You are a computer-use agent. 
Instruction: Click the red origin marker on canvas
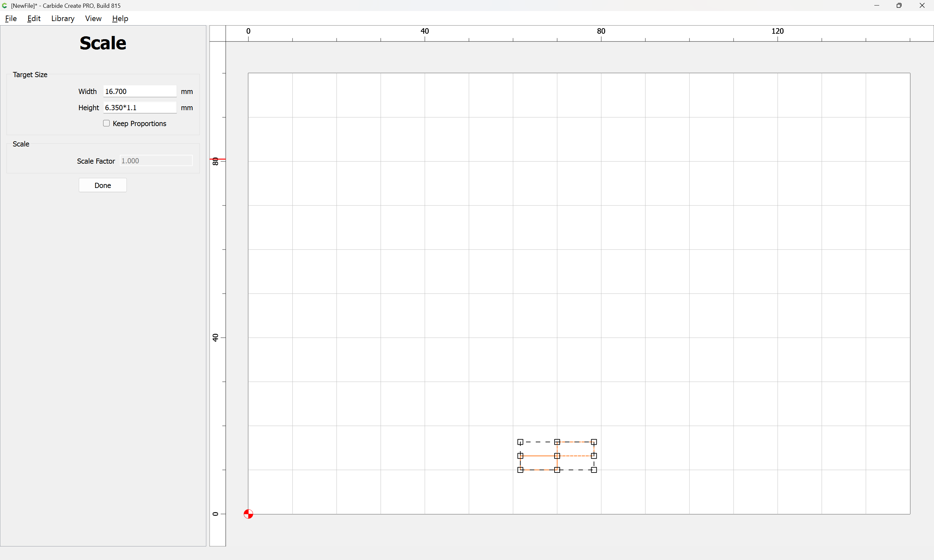pyautogui.click(x=248, y=514)
